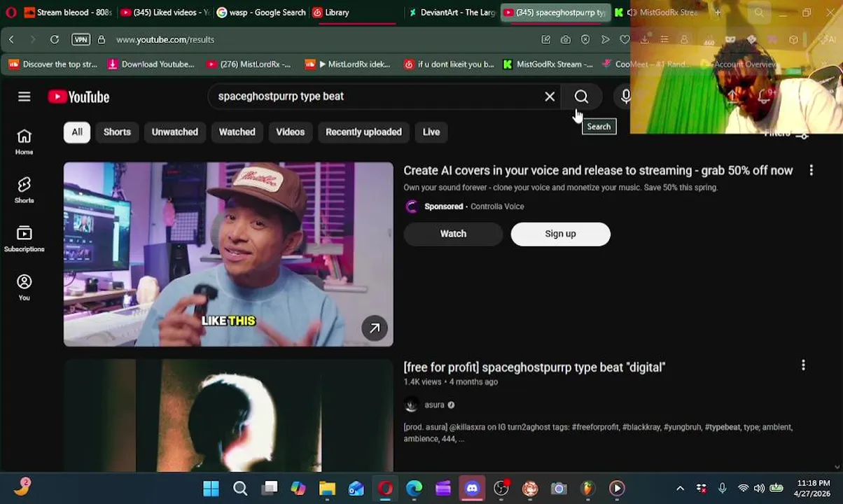Open the spaceghostpurrp "digital" video thumbnail

coord(228,415)
